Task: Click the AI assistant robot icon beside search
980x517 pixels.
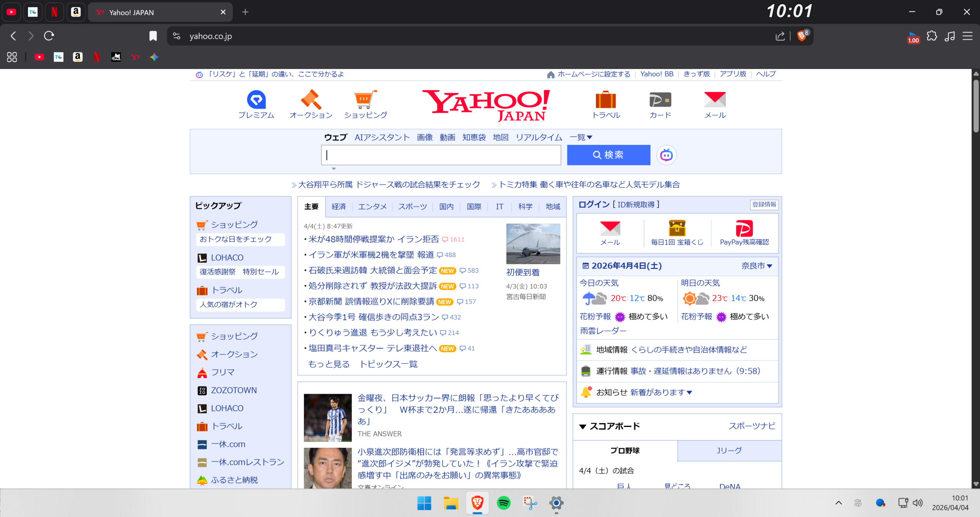Action: pyautogui.click(x=666, y=155)
